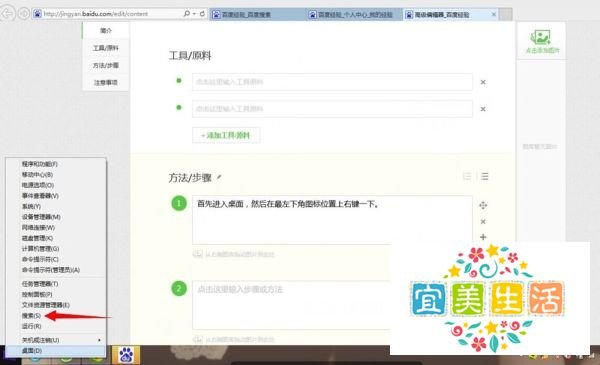Delete the second tool row with its X

[x=483, y=109]
